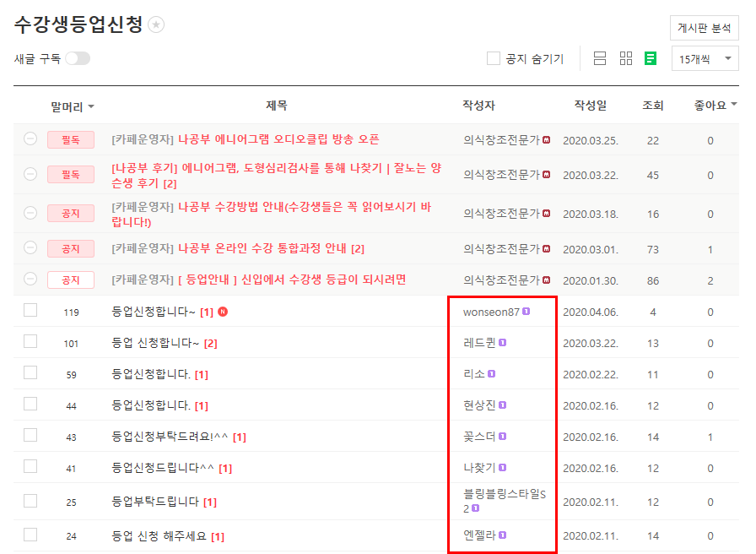Select checkbox for post 119
Image resolution: width=756 pixels, height=554 pixels.
pyautogui.click(x=30, y=310)
